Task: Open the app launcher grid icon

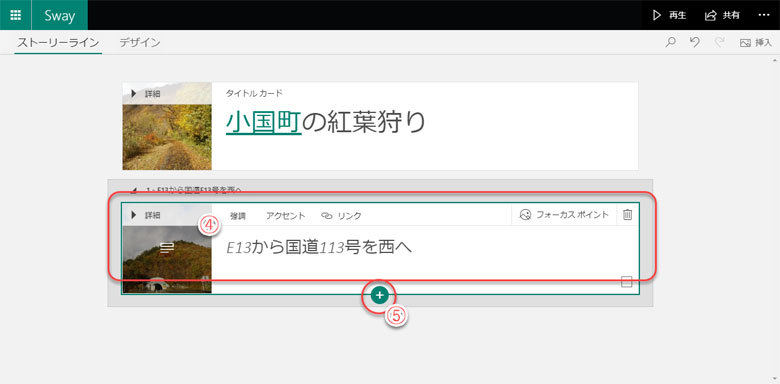Action: click(15, 15)
